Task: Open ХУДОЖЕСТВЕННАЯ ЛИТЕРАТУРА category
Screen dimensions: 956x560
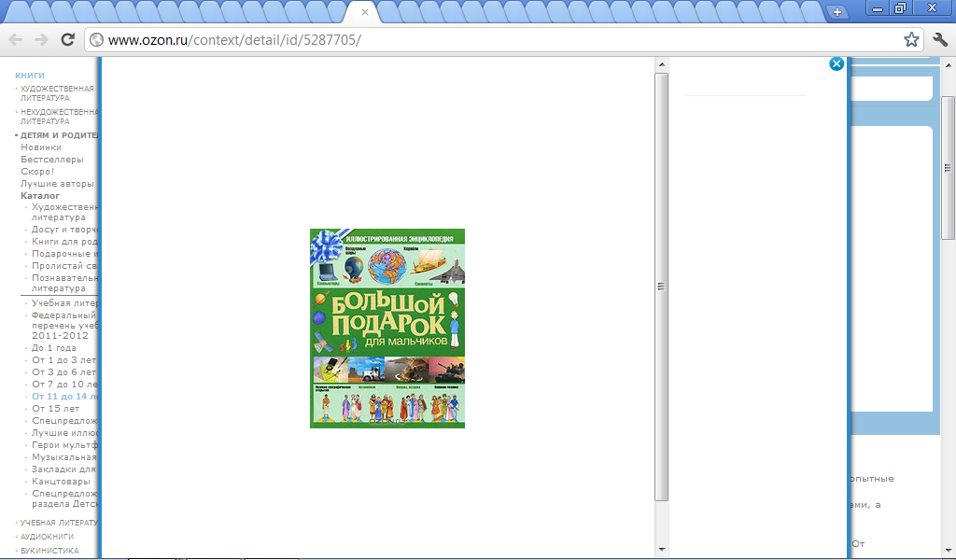Action: pos(57,93)
